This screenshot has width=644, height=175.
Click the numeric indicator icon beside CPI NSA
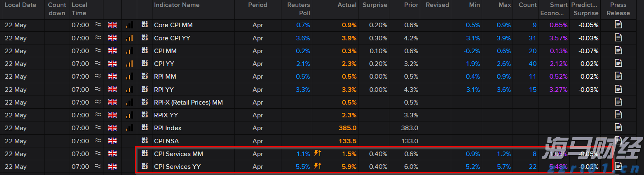click(145, 141)
